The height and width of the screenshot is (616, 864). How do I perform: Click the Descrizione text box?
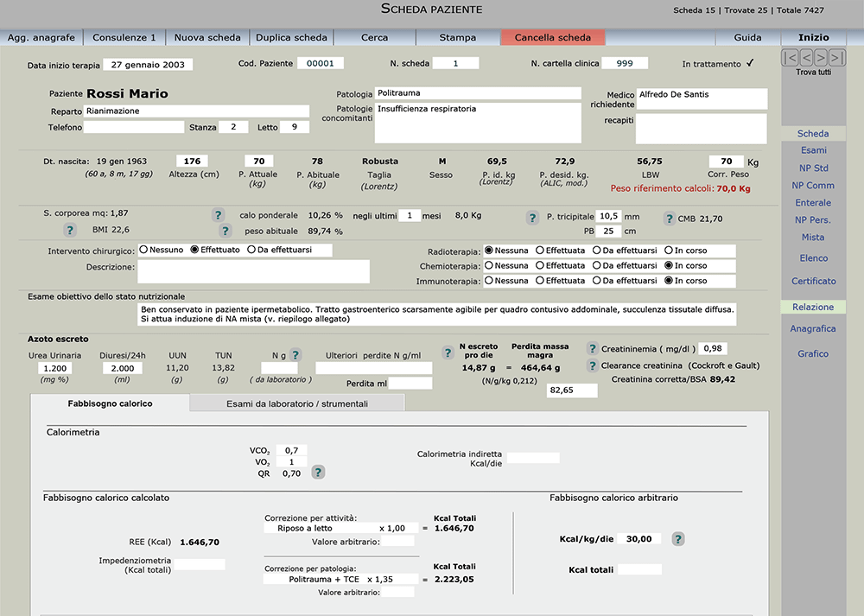[253, 271]
